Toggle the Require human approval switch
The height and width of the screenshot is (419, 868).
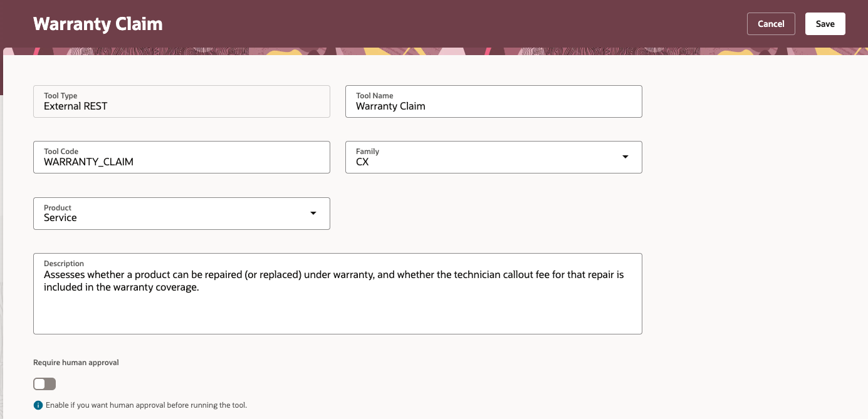coord(44,384)
